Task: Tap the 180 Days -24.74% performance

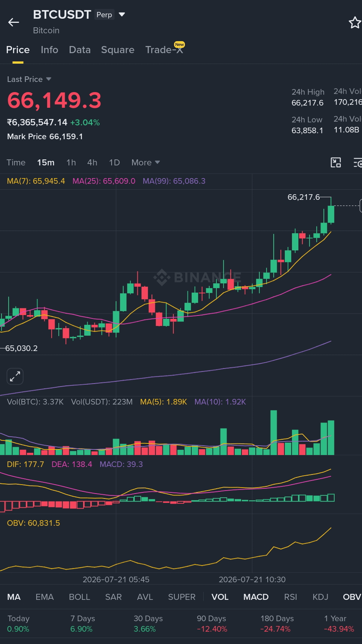Action: [x=277, y=624]
